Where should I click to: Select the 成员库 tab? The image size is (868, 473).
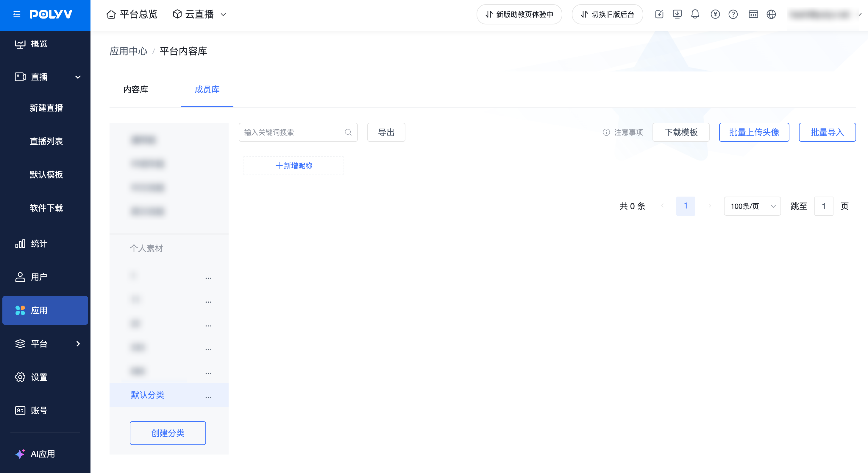click(x=207, y=89)
